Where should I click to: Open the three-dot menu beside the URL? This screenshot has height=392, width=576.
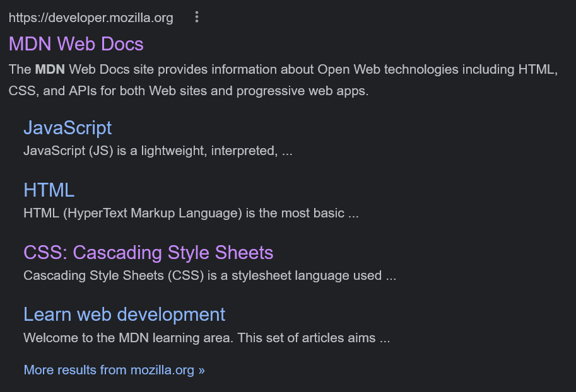[197, 17]
